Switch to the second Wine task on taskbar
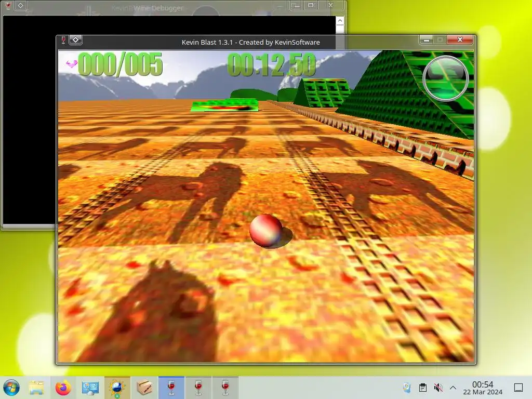The width and height of the screenshot is (532, 399). point(198,388)
